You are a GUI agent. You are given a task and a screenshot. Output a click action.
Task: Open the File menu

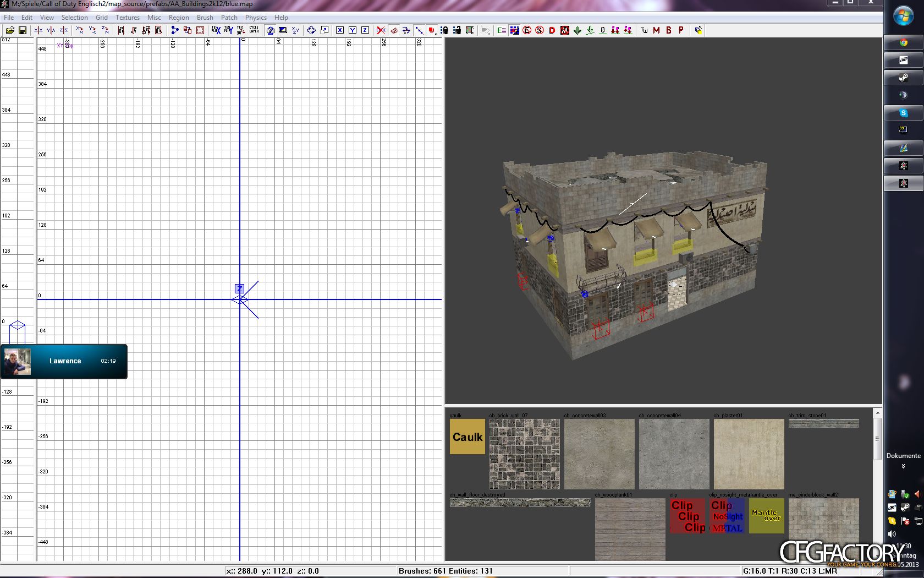[x=9, y=18]
